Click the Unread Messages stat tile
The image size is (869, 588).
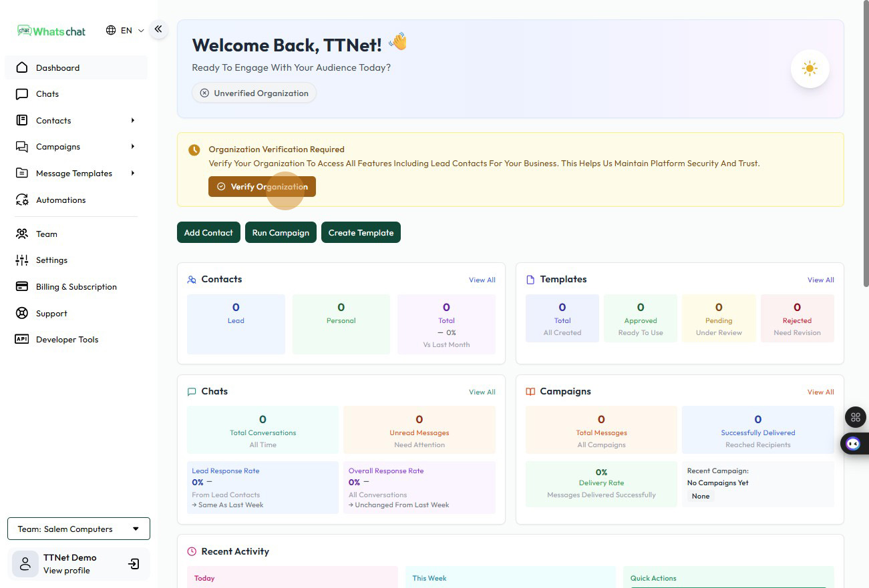click(x=419, y=430)
